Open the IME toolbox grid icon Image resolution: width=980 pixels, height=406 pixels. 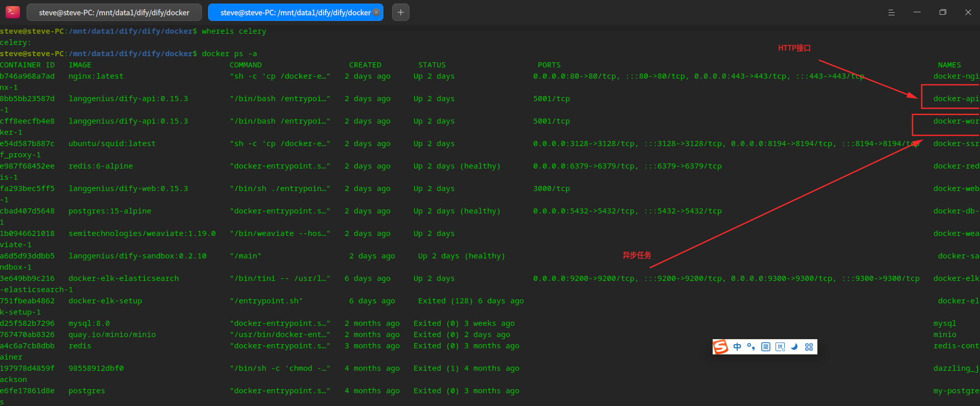click(x=809, y=347)
